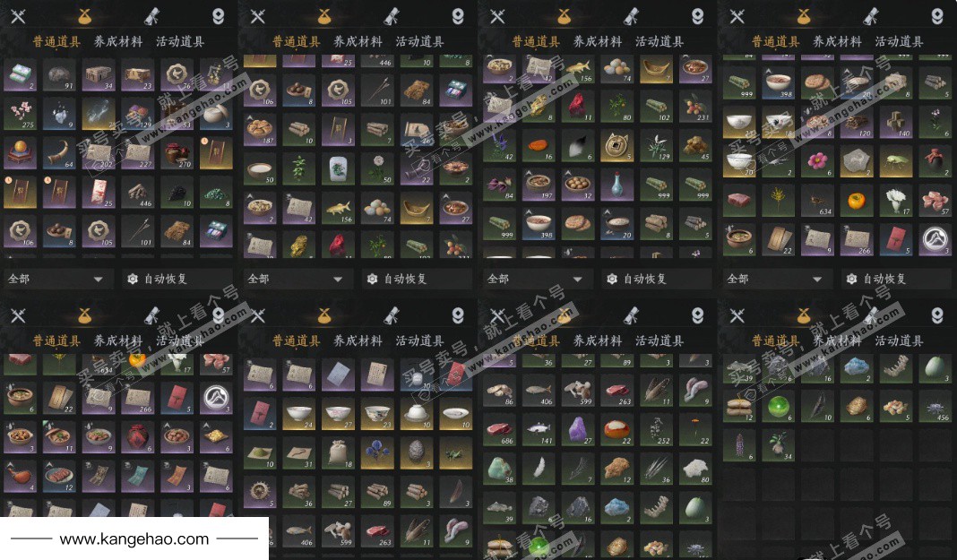
Task: Click the wine jars item with count 270
Action: [177, 153]
